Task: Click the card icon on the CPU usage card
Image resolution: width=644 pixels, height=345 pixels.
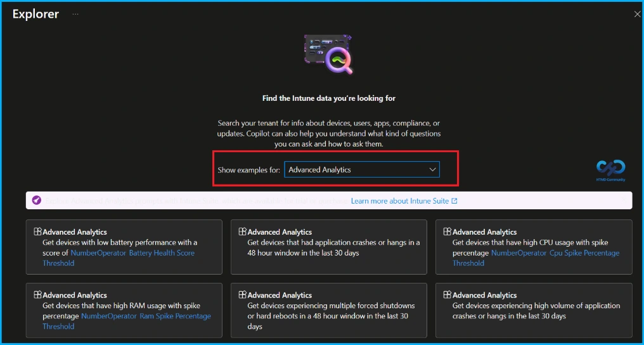Action: [448, 231]
